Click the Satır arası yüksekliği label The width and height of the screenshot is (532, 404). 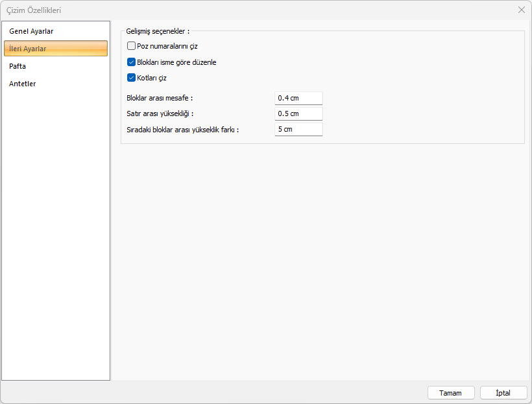pos(160,113)
